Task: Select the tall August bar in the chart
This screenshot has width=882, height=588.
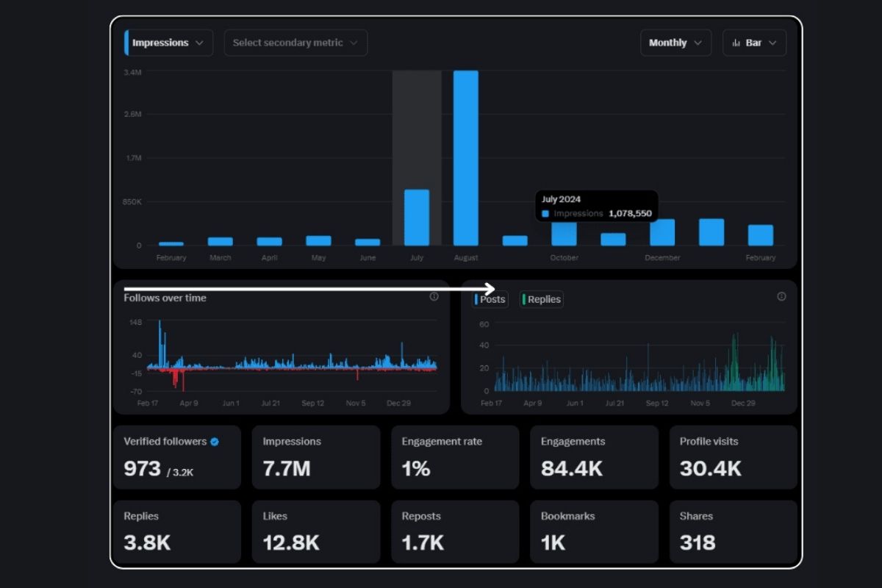Action: (x=466, y=158)
